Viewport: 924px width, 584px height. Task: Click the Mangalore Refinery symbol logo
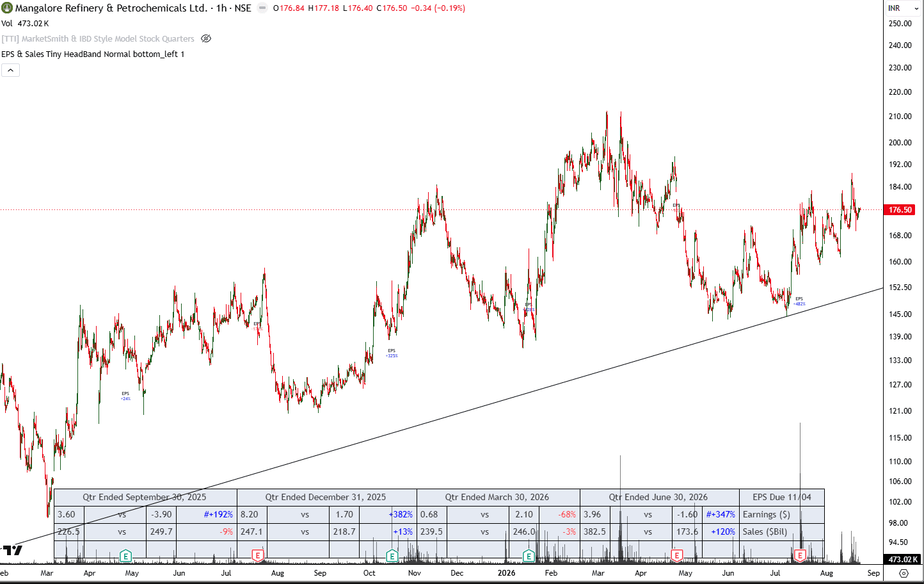coord(7,8)
